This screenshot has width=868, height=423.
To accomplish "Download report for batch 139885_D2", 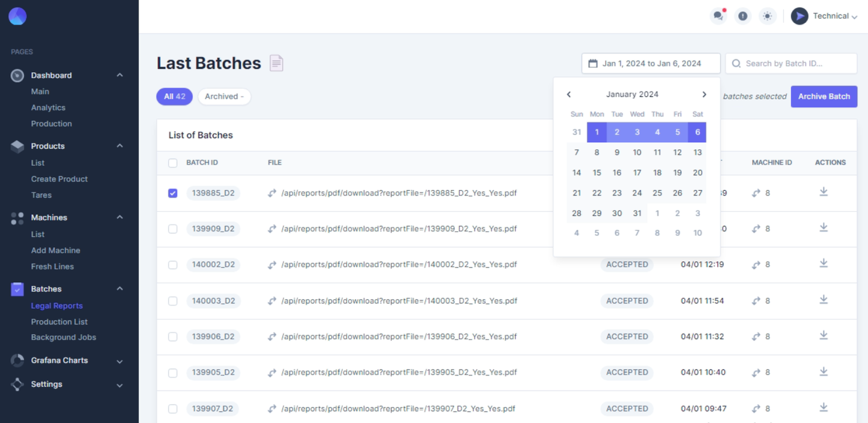I will [824, 192].
